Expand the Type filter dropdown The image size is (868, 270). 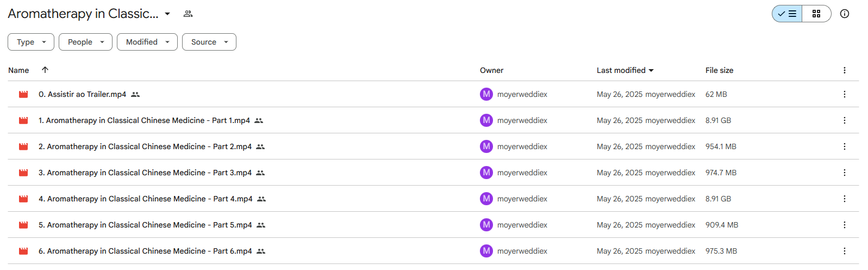(31, 42)
